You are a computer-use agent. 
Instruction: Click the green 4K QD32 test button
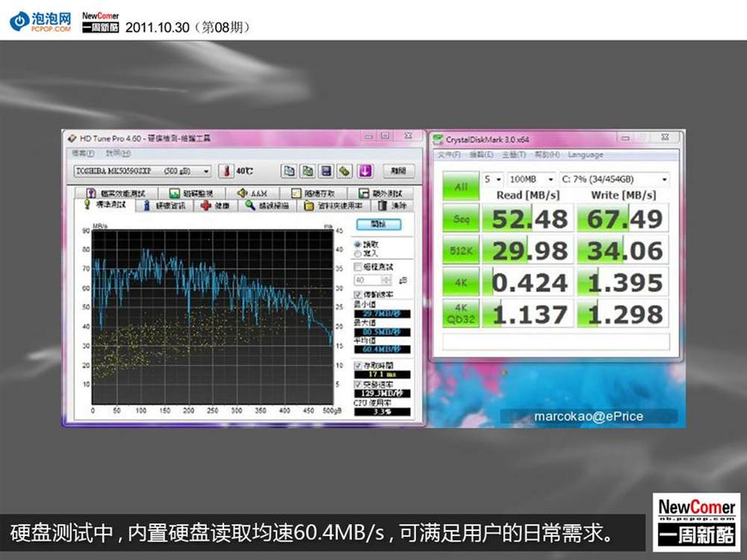461,314
